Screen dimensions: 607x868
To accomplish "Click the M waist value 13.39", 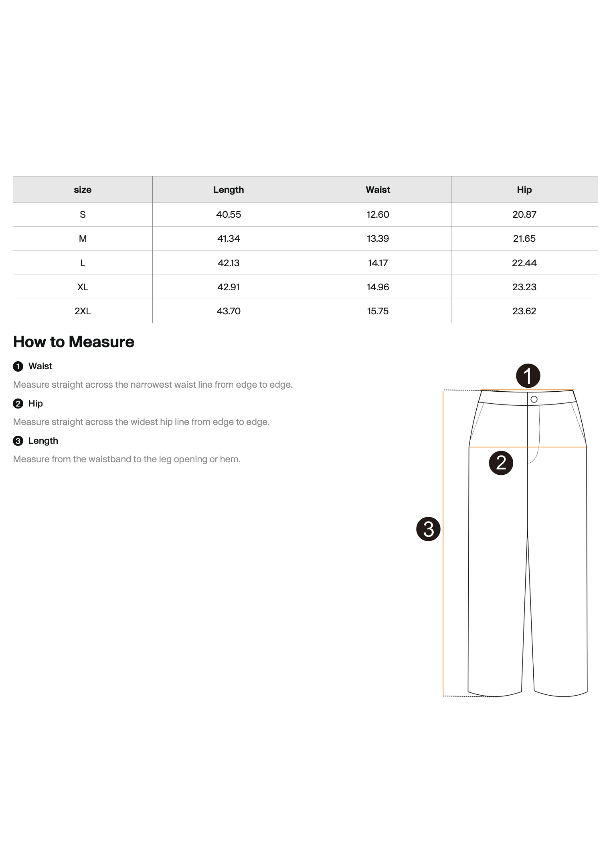I will pyautogui.click(x=378, y=239).
